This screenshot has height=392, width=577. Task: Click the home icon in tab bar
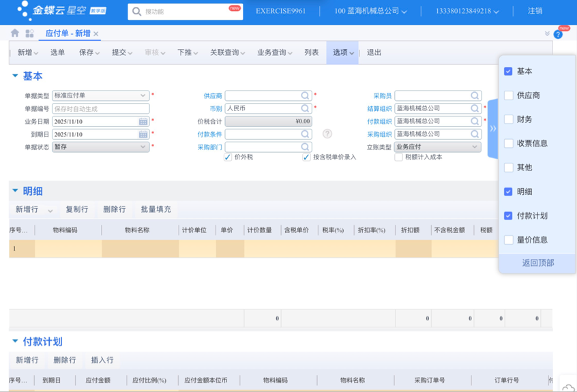pos(15,33)
